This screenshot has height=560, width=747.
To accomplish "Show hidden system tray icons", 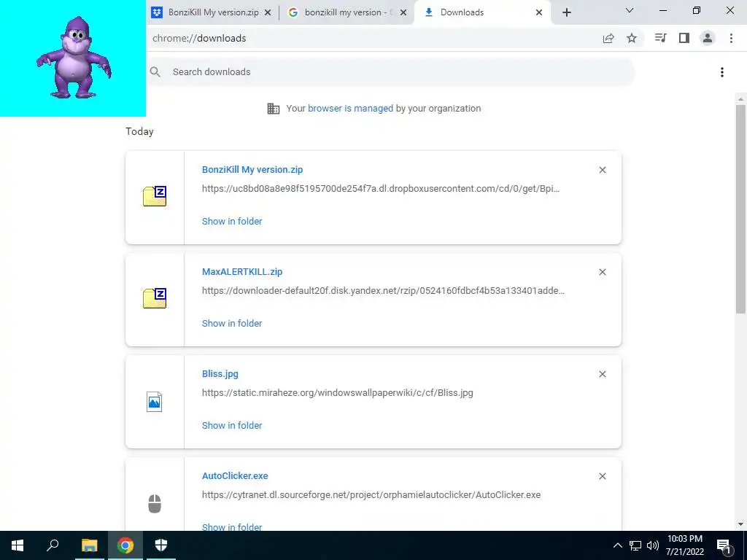I will (x=617, y=545).
